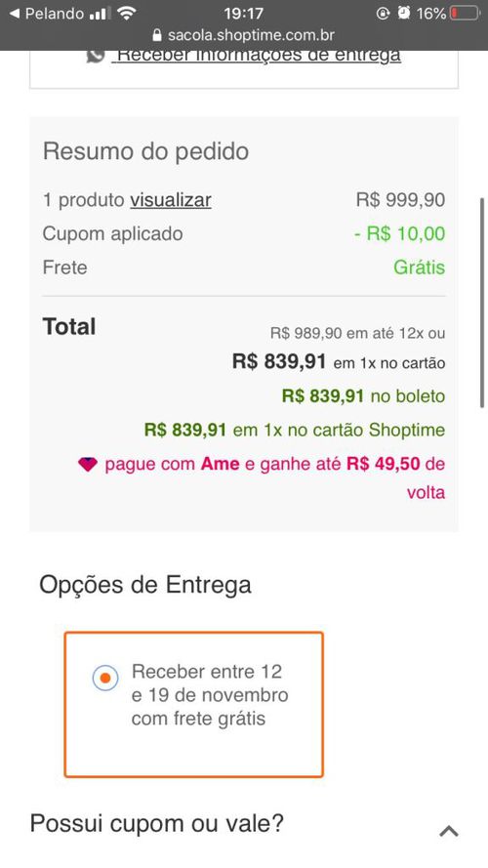Tap 'R$ 839,91 no boleto' price line
The width and height of the screenshot is (488, 868).
[363, 395]
